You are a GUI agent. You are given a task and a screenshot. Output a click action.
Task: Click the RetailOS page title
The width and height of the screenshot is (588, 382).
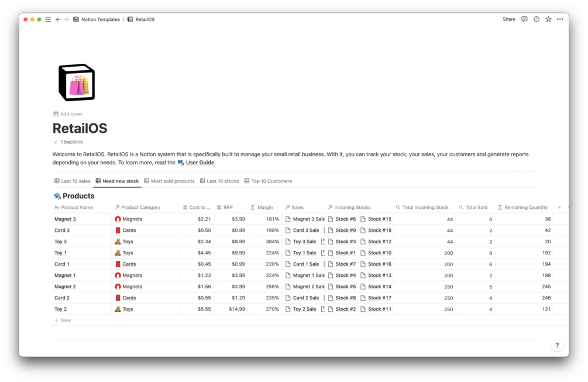pyautogui.click(x=80, y=129)
